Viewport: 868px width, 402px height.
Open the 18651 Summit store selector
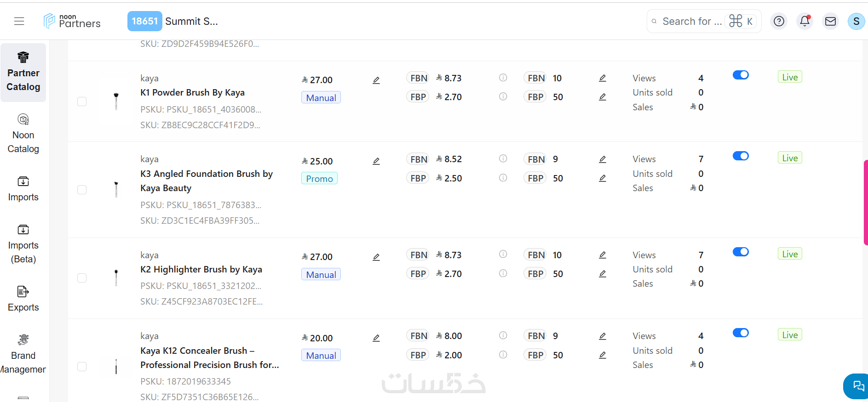(173, 21)
